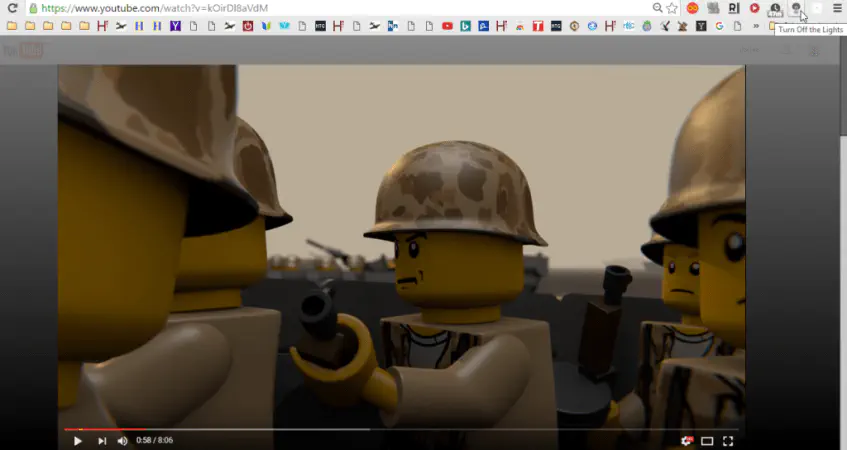Open the RI extension icon
Screen dimensions: 847x450
pyautogui.click(x=734, y=8)
